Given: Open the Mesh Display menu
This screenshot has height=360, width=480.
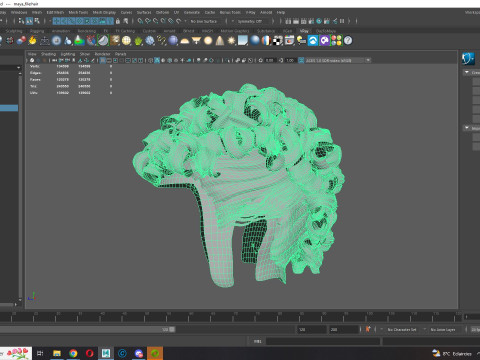Looking at the screenshot, I should [104, 12].
